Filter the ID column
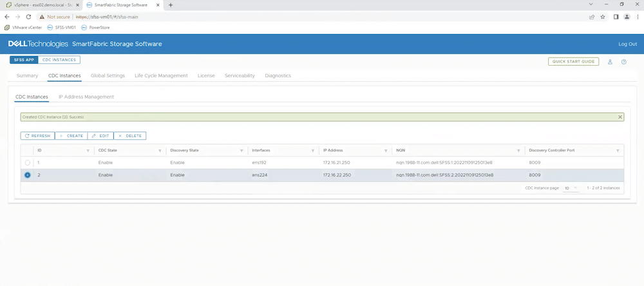This screenshot has width=644, height=286. tap(88, 151)
